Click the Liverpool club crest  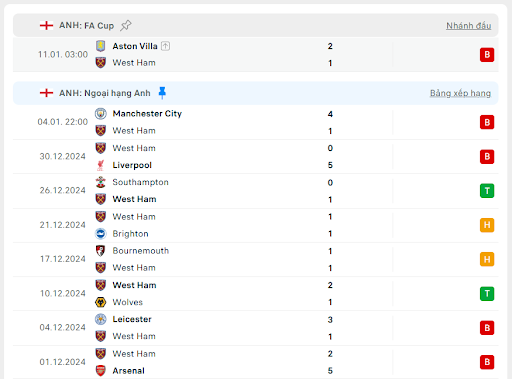click(101, 165)
